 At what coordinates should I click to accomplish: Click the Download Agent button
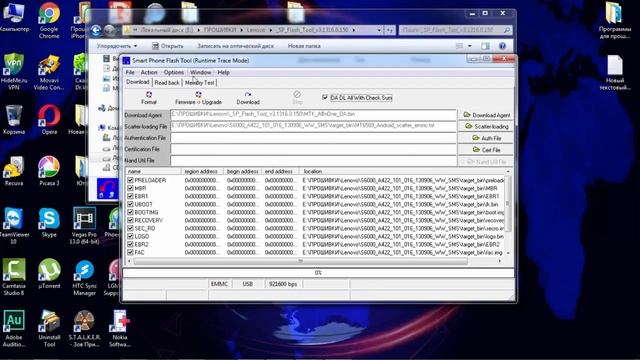click(x=486, y=115)
